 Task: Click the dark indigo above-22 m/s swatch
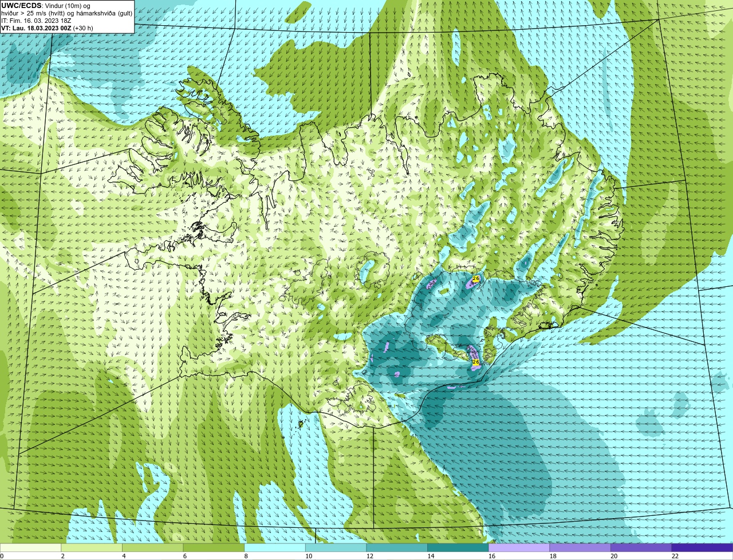pos(703,547)
